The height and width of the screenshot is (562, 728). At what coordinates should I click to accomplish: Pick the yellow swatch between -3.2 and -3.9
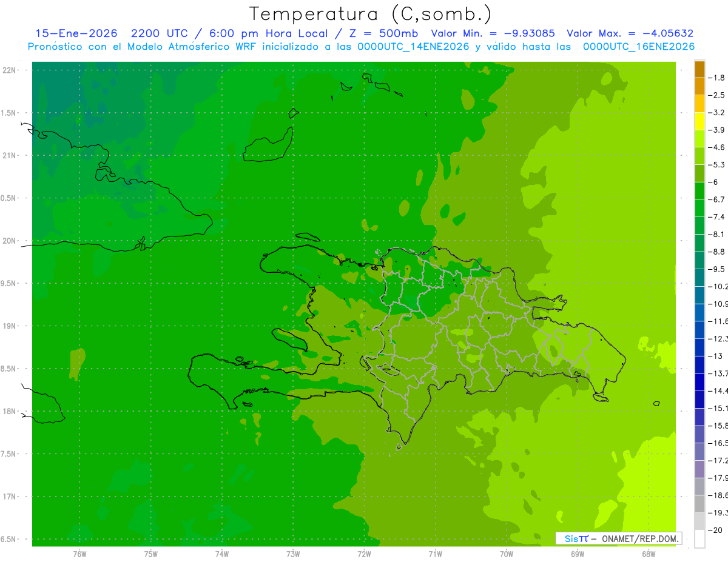[x=699, y=121]
